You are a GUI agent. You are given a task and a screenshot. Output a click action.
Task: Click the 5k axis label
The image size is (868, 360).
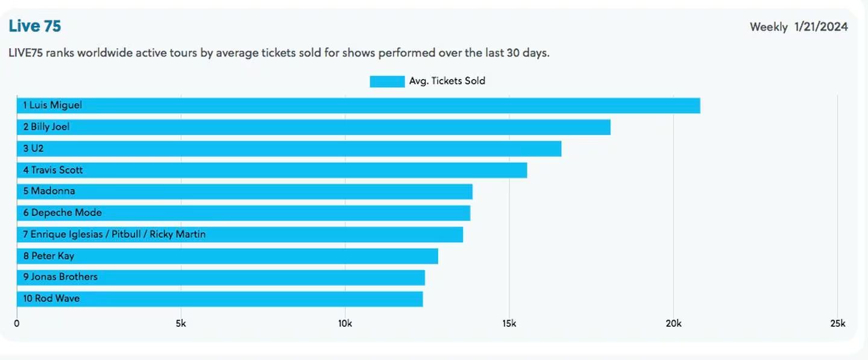point(181,324)
